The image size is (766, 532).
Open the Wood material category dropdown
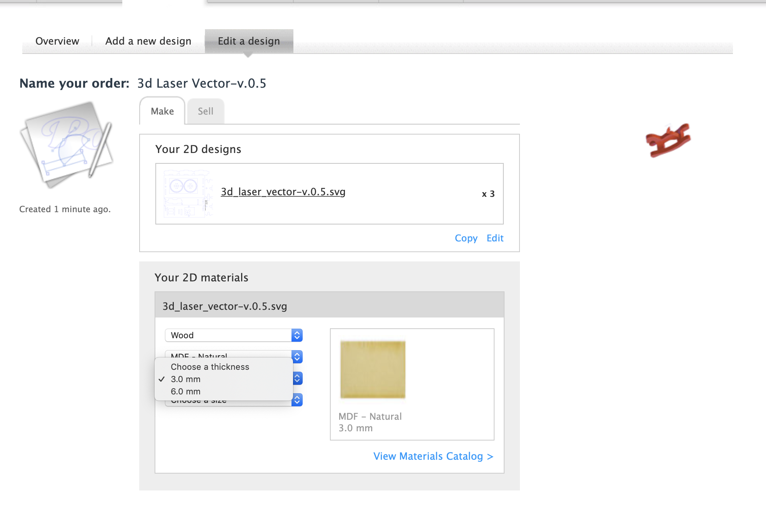coord(233,335)
